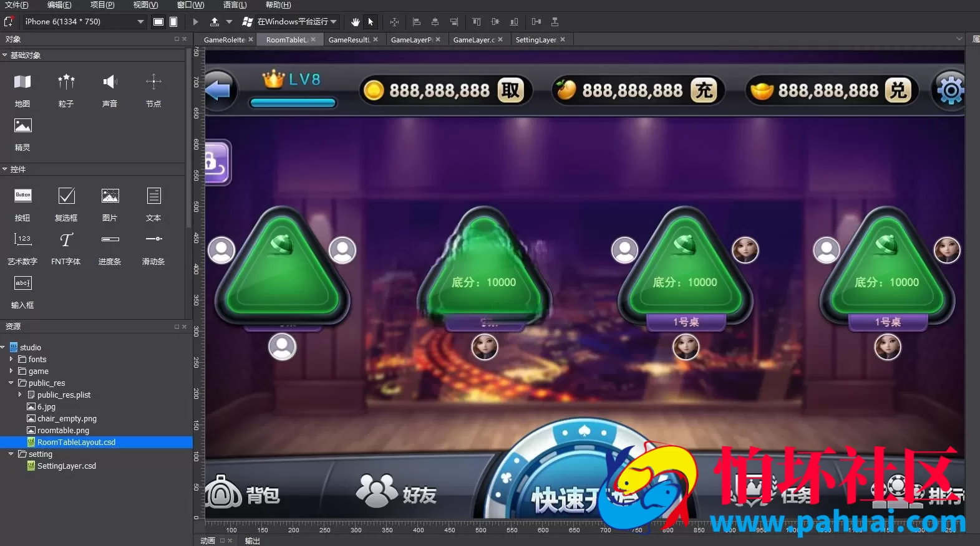Collapse the setting folder
Image resolution: width=980 pixels, height=546 pixels.
(11, 454)
